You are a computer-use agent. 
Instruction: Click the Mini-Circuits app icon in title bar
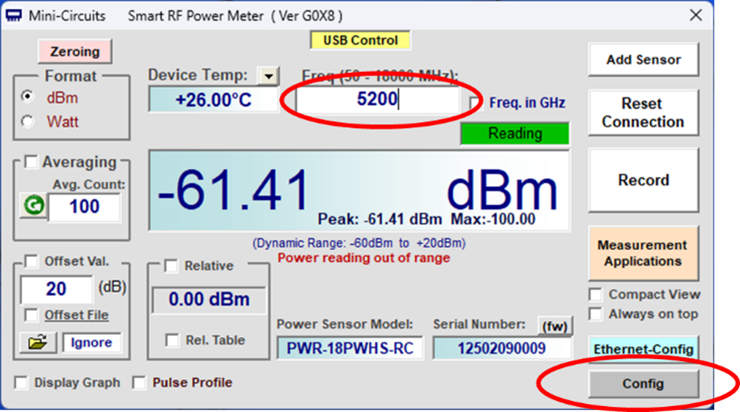point(14,16)
